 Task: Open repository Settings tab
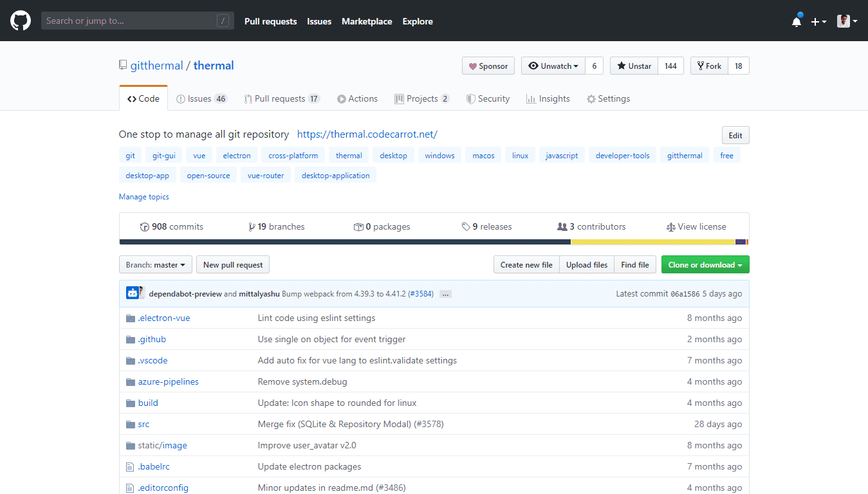coord(608,98)
